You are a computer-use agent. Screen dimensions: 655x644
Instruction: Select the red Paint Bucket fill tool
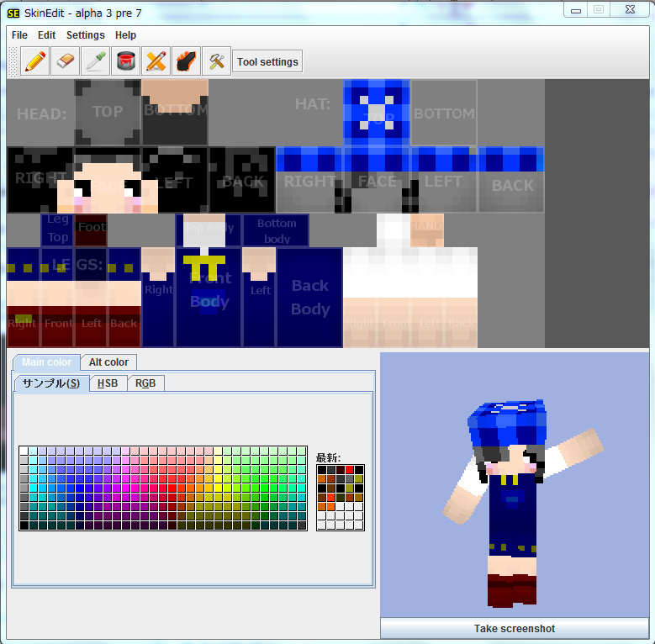click(126, 61)
